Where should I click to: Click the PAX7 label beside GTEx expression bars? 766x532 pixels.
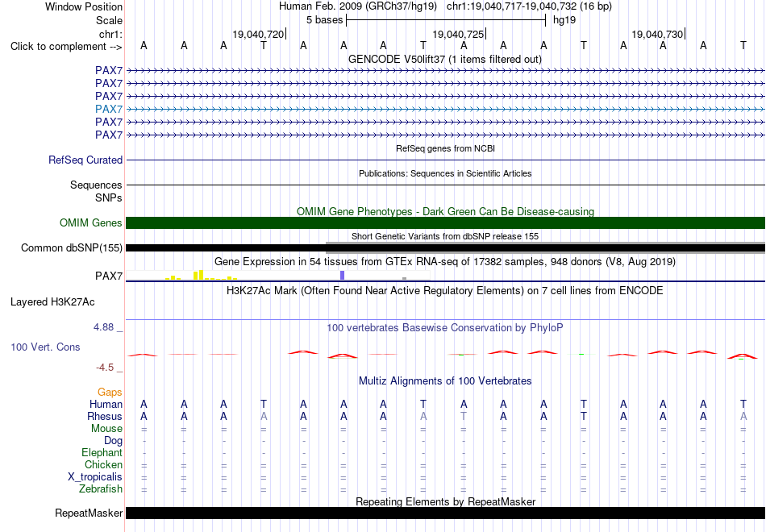109,276
